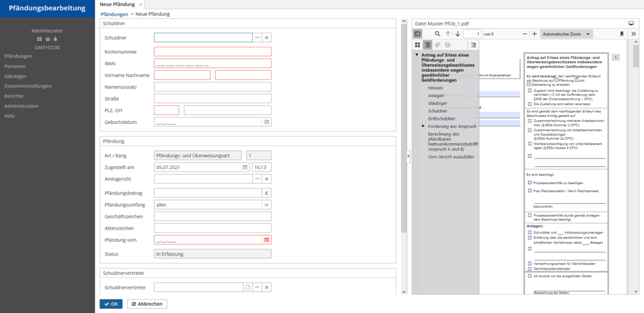The image size is (644, 313).
Task: Open the Automatischer Zoom dropdown
Action: [566, 34]
